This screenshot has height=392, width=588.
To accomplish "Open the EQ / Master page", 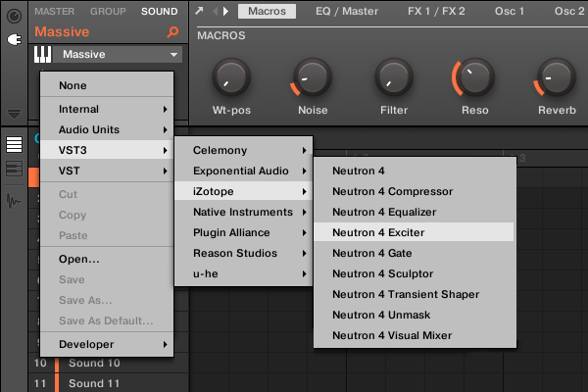I will [347, 11].
